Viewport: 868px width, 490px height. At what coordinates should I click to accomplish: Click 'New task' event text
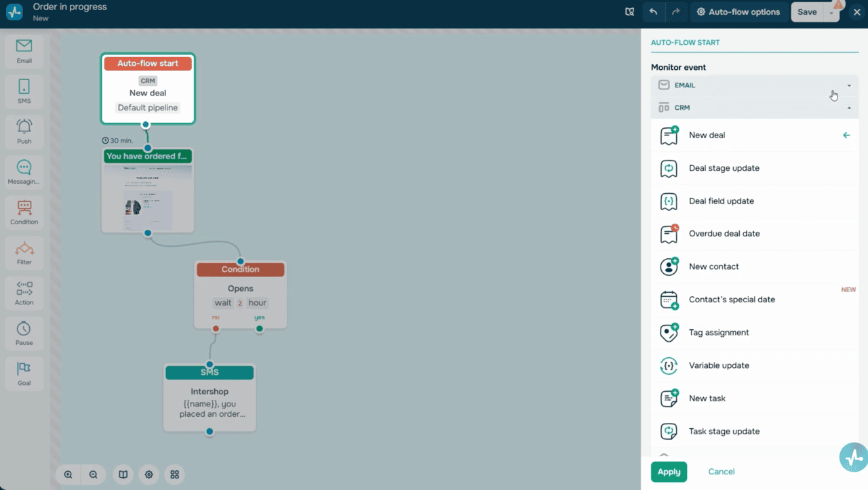707,399
